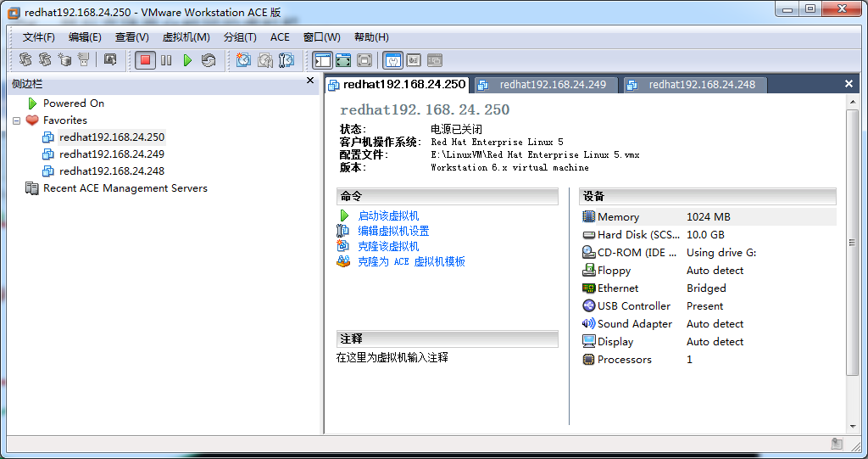This screenshot has width=868, height=459.
Task: Toggle Quick Switch mode in the toolbar
Action: [x=343, y=60]
